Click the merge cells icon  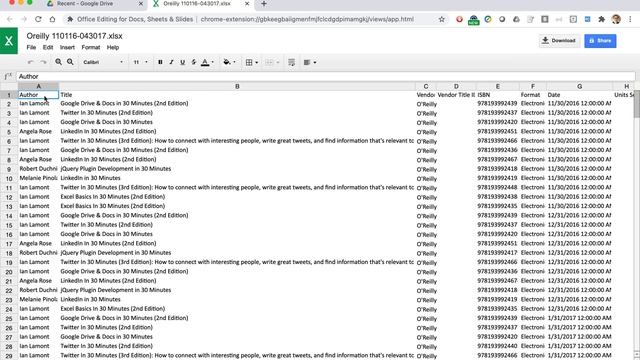click(269, 62)
